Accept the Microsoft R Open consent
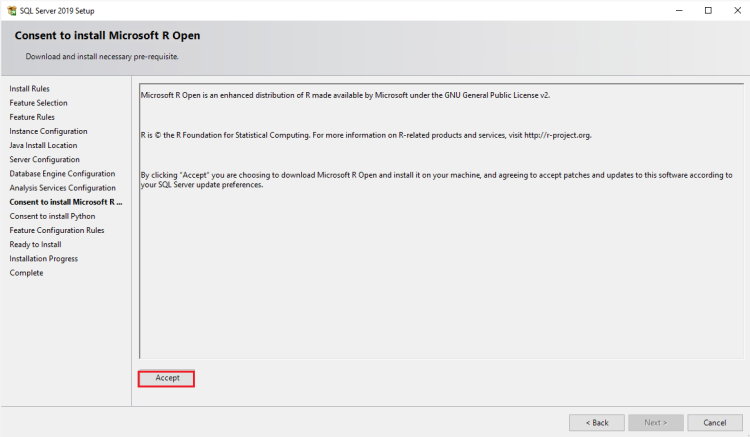 [166, 378]
